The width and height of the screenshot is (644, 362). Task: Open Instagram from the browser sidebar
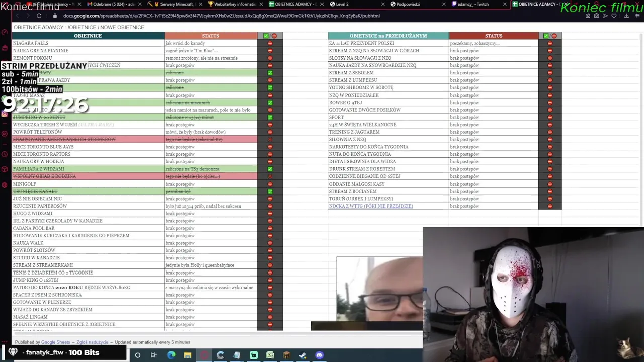click(x=5, y=114)
